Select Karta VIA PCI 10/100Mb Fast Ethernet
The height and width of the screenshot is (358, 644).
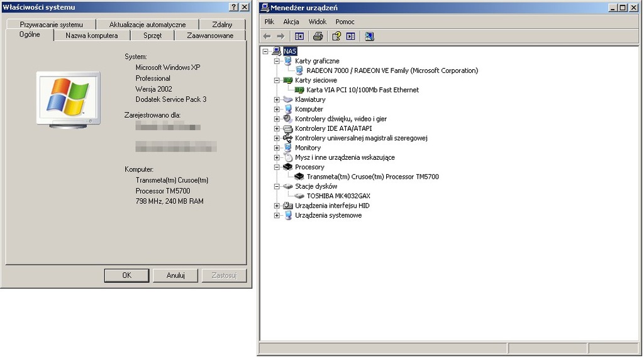(x=363, y=90)
